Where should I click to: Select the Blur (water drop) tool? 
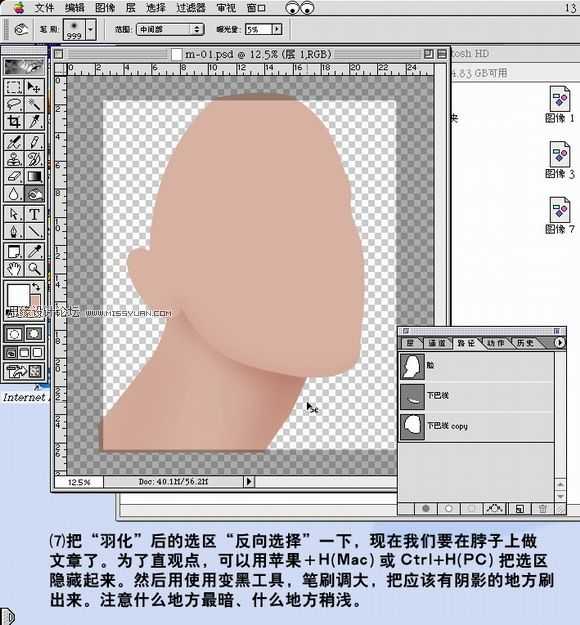pyautogui.click(x=14, y=194)
